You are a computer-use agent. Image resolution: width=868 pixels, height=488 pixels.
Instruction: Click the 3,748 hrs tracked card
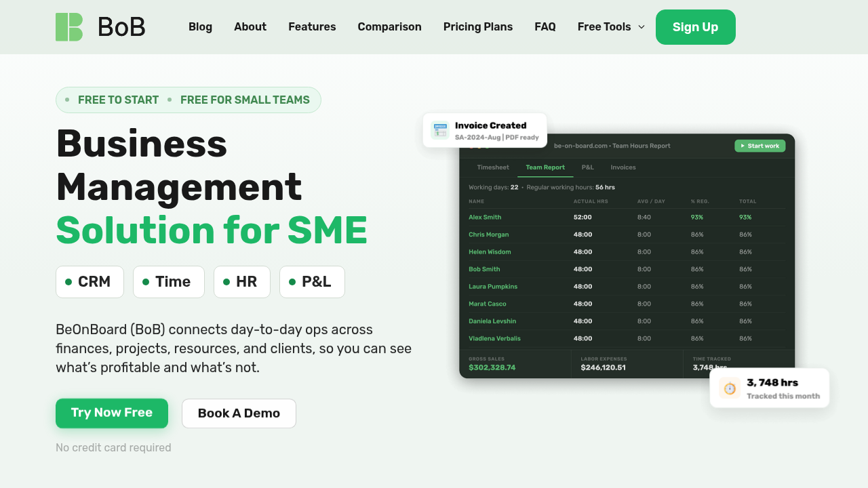770,388
